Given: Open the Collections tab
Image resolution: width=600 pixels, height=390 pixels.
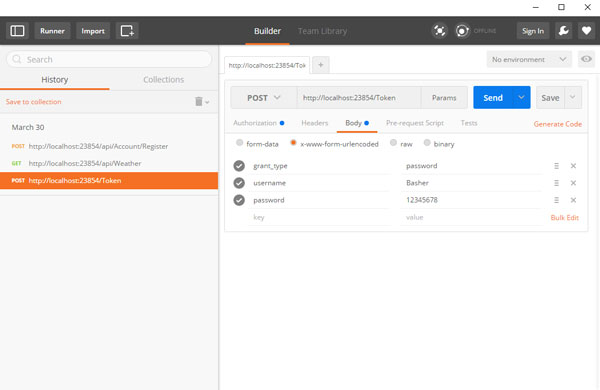Looking at the screenshot, I should (x=164, y=80).
